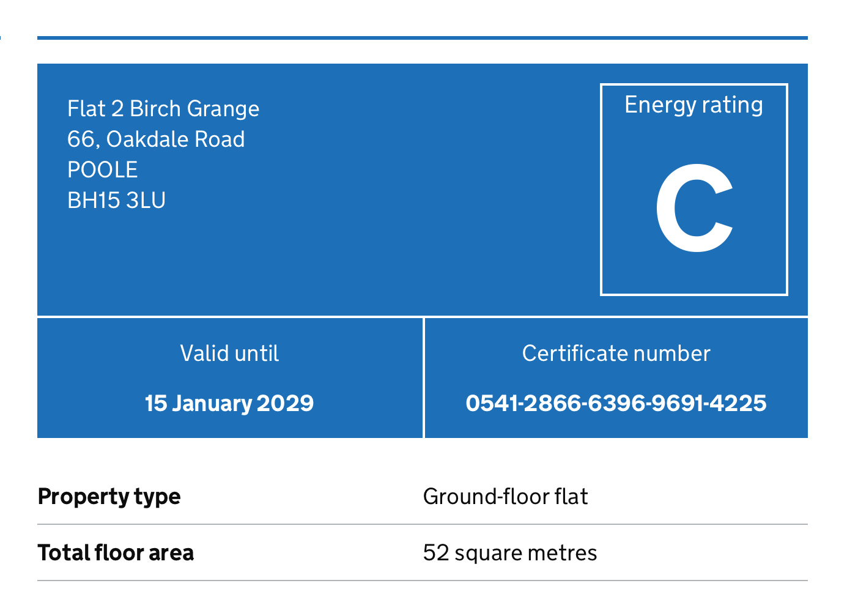Screen dimensions: 847x616
Task: Click the 66, Oakdale Road text
Action: [156, 139]
